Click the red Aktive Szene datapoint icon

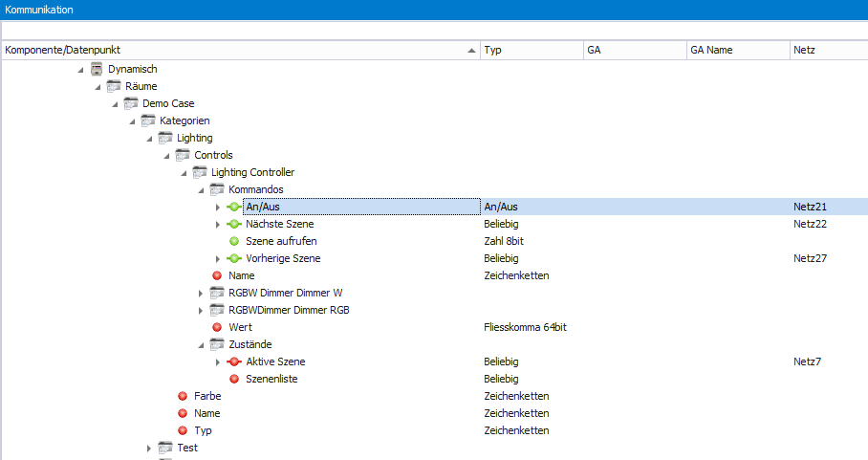click(x=234, y=362)
